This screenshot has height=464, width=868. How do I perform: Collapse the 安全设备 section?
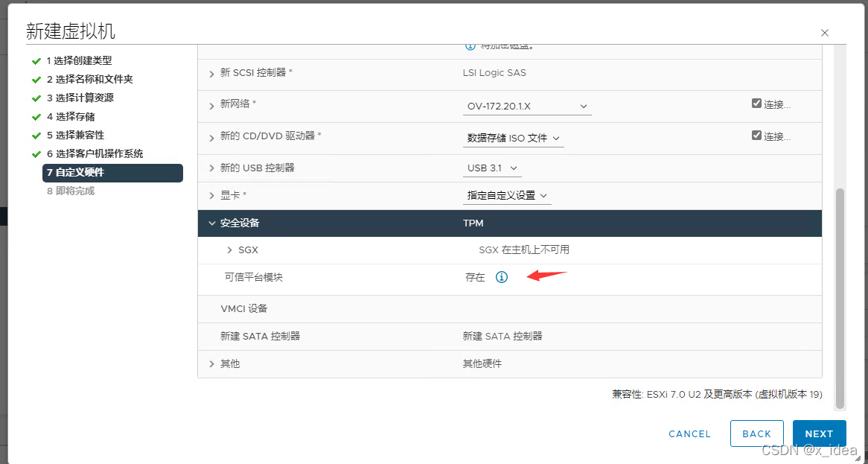point(211,223)
